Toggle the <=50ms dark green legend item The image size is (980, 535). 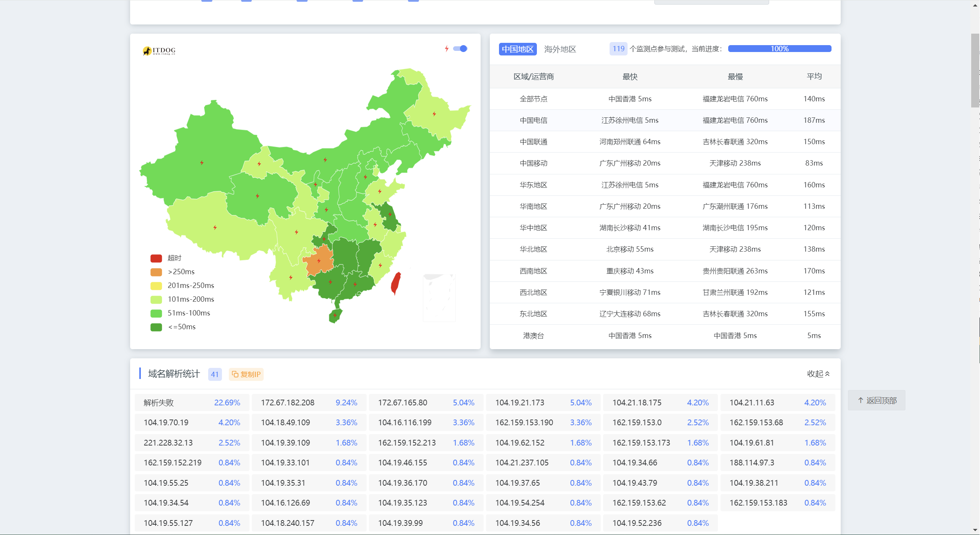tap(156, 327)
